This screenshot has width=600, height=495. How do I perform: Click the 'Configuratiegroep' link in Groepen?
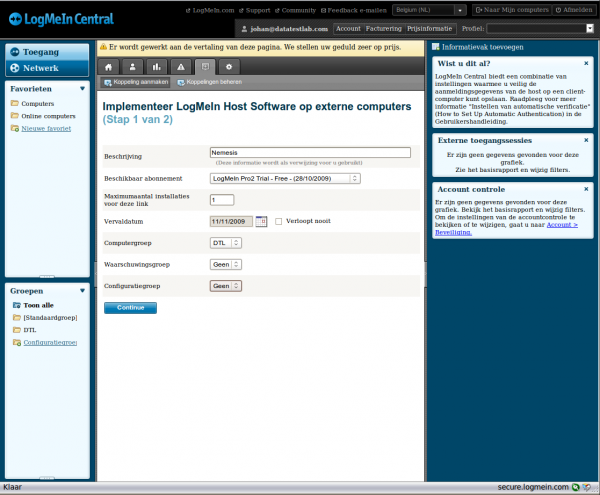click(50, 342)
